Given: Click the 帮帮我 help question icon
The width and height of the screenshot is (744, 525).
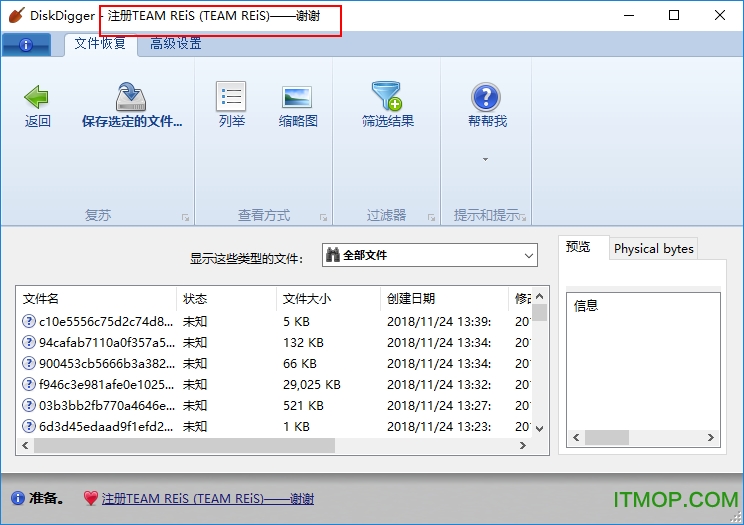Looking at the screenshot, I should pos(486,97).
